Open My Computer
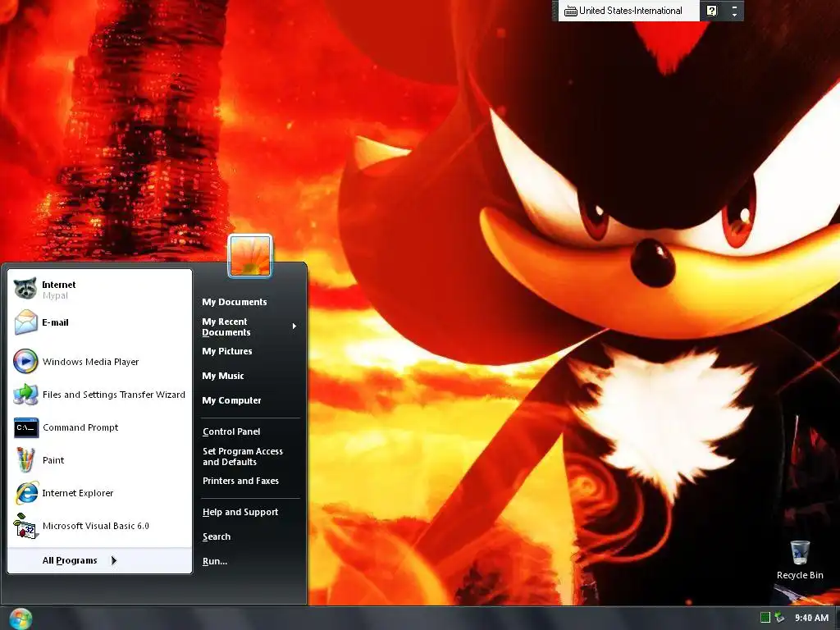The image size is (840, 630). 231,400
